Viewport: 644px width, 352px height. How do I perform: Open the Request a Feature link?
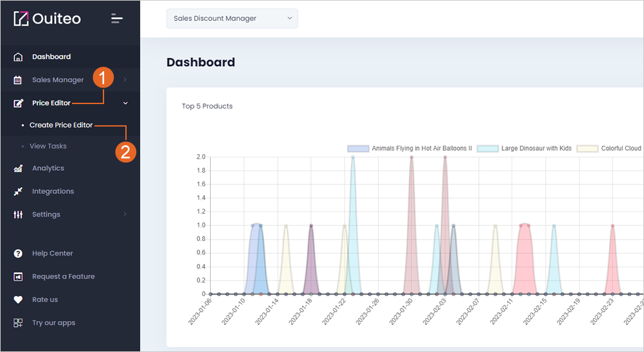[63, 276]
